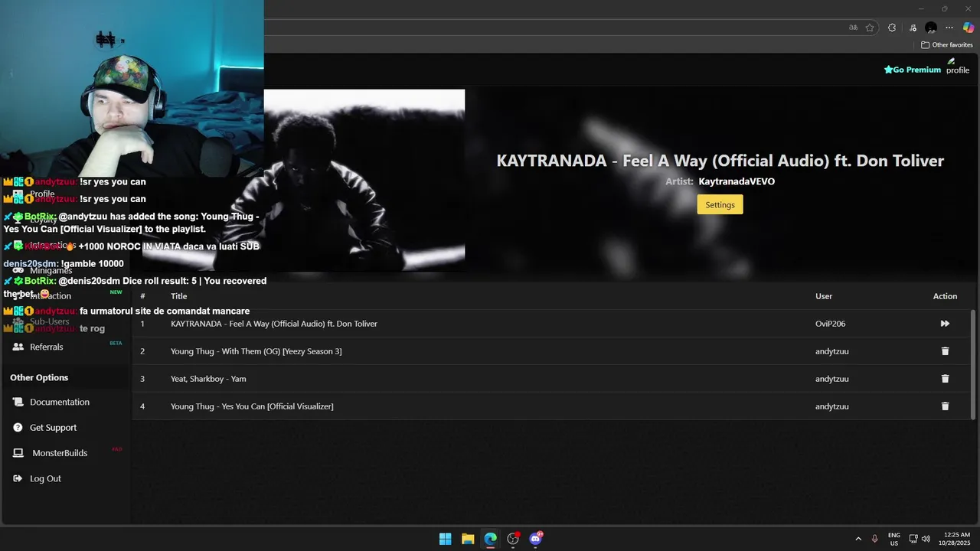
Task: Open File Explorer from the taskbar
Action: point(468,539)
